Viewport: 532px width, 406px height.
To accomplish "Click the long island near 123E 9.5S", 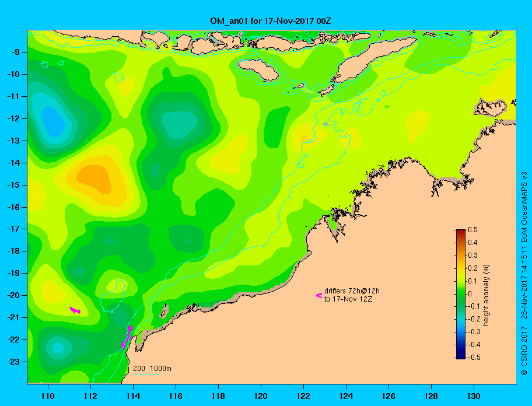I will point(373,60).
